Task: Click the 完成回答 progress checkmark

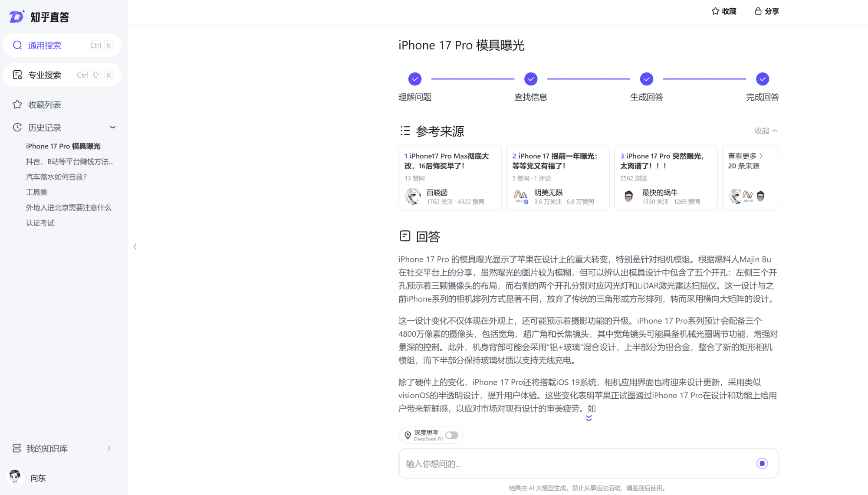Action: (763, 79)
